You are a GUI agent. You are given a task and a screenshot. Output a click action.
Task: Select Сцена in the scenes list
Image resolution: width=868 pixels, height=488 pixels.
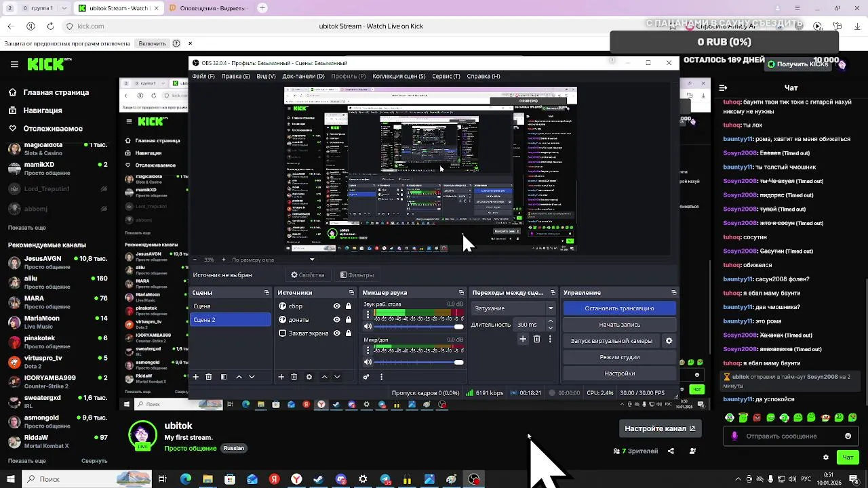tap(231, 306)
